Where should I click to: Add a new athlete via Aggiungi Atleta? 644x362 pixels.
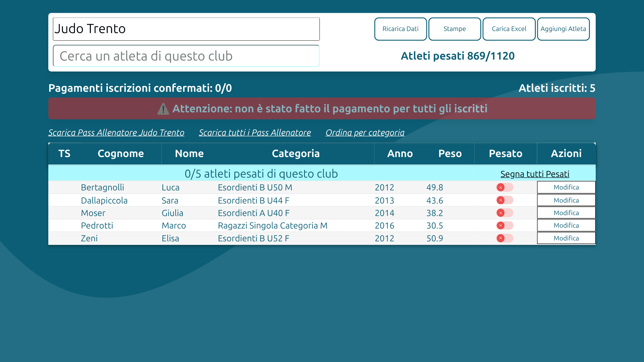pos(563,29)
